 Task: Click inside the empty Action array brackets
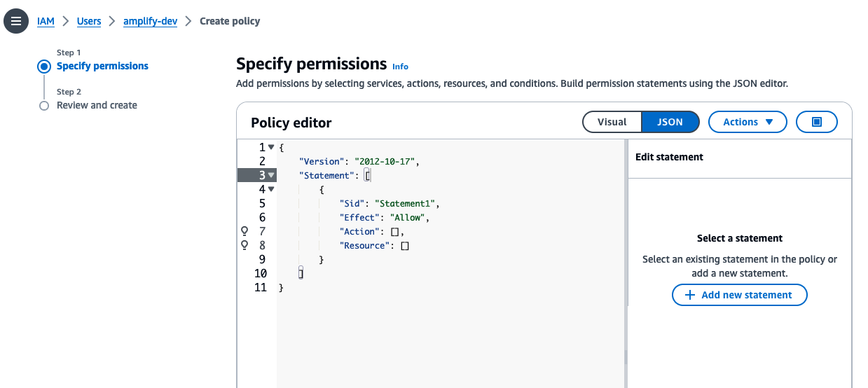click(394, 232)
